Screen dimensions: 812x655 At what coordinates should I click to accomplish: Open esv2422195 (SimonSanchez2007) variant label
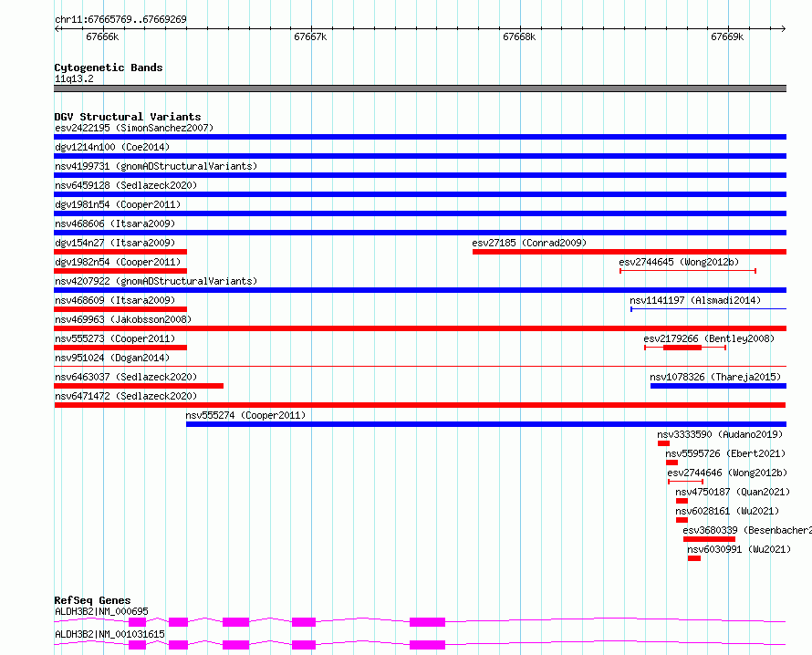coord(134,128)
